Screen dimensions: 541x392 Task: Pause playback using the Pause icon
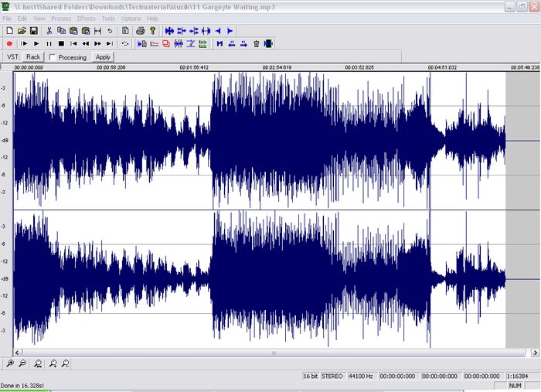pos(49,44)
